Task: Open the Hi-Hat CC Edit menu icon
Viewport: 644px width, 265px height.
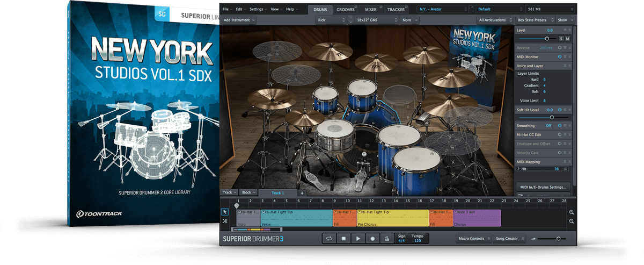Action: tap(566, 134)
